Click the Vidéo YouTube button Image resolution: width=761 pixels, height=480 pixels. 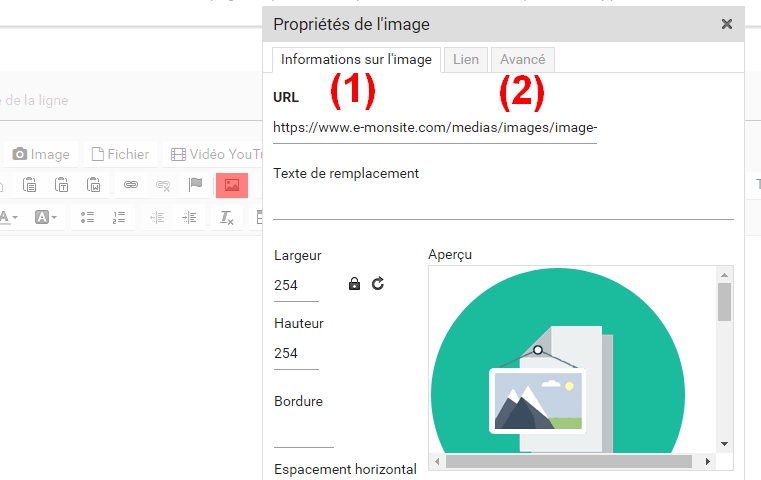(x=214, y=154)
